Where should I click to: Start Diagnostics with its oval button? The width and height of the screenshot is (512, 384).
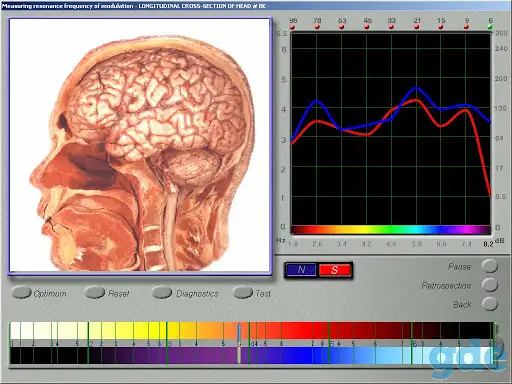(162, 292)
